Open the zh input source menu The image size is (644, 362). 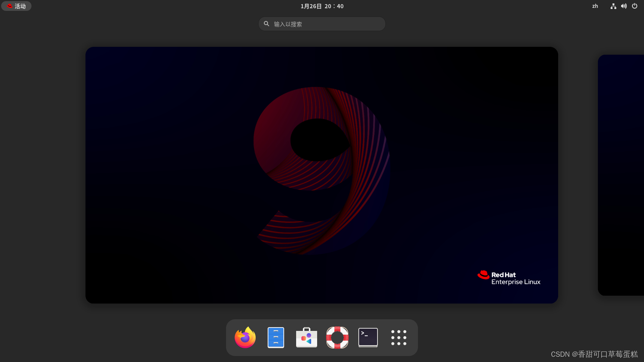(x=595, y=6)
